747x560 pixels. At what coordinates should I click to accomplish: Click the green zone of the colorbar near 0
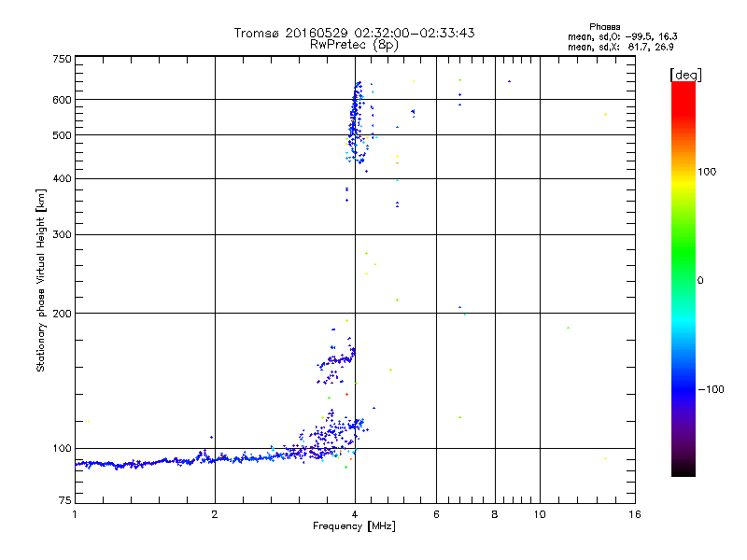point(684,272)
